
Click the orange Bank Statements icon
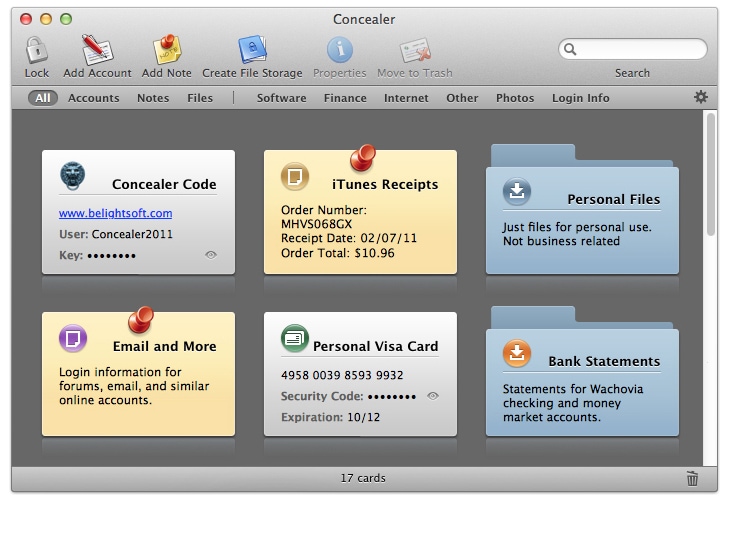pos(517,353)
